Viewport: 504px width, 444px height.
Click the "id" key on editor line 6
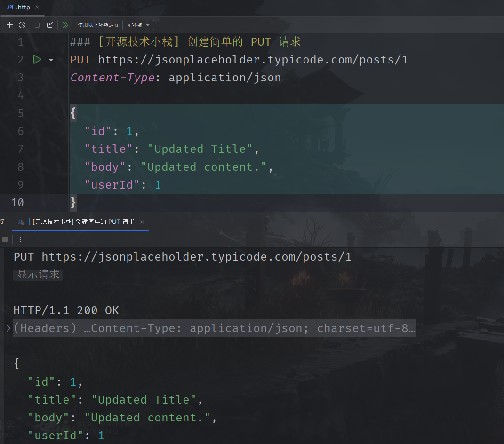pyautogui.click(x=98, y=131)
